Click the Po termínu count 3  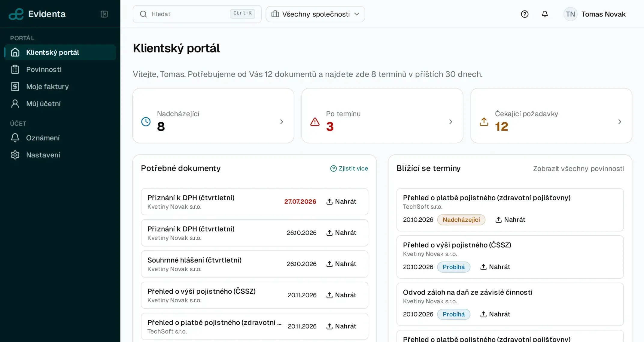point(330,127)
